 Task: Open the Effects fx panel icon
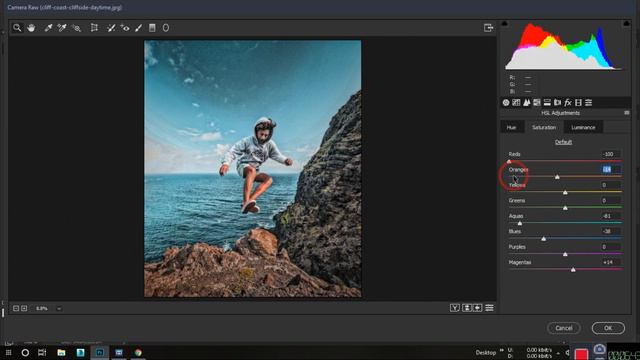click(568, 102)
